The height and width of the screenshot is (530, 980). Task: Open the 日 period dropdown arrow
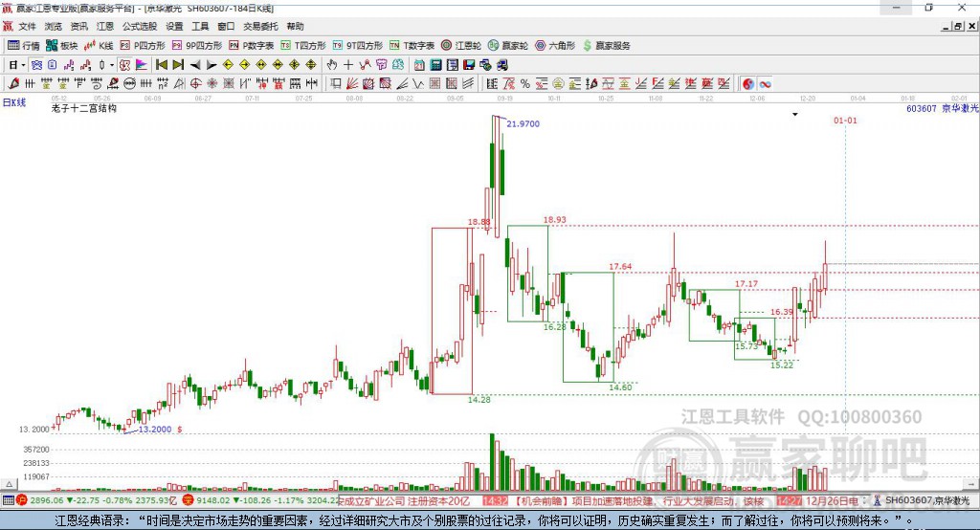pyautogui.click(x=23, y=65)
